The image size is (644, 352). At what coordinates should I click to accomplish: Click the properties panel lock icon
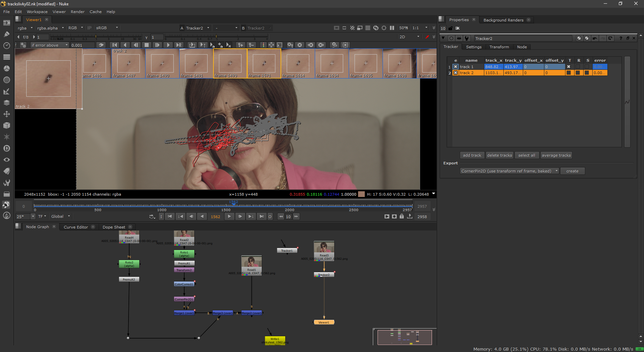[x=450, y=28]
